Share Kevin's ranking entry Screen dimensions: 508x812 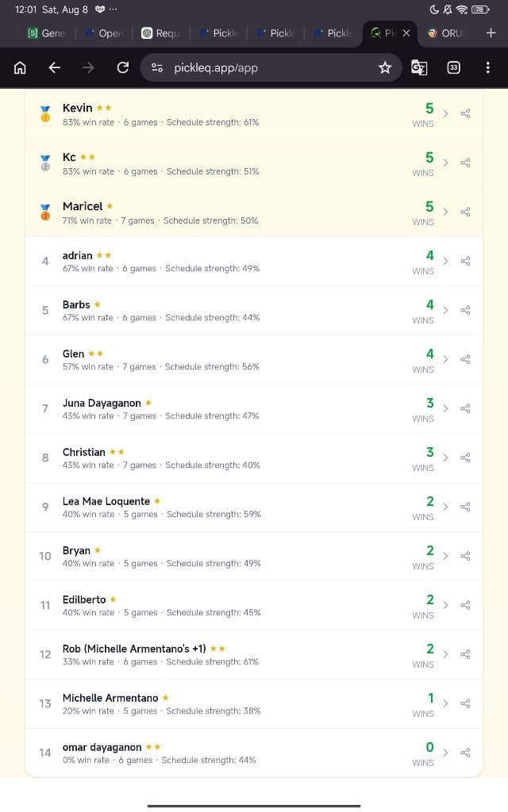(x=465, y=113)
